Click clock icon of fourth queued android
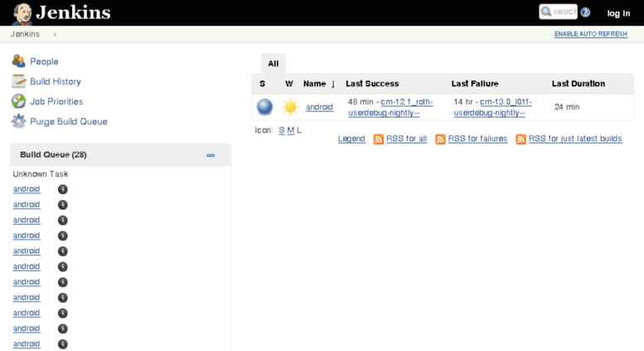This screenshot has width=644, height=351. (62, 236)
